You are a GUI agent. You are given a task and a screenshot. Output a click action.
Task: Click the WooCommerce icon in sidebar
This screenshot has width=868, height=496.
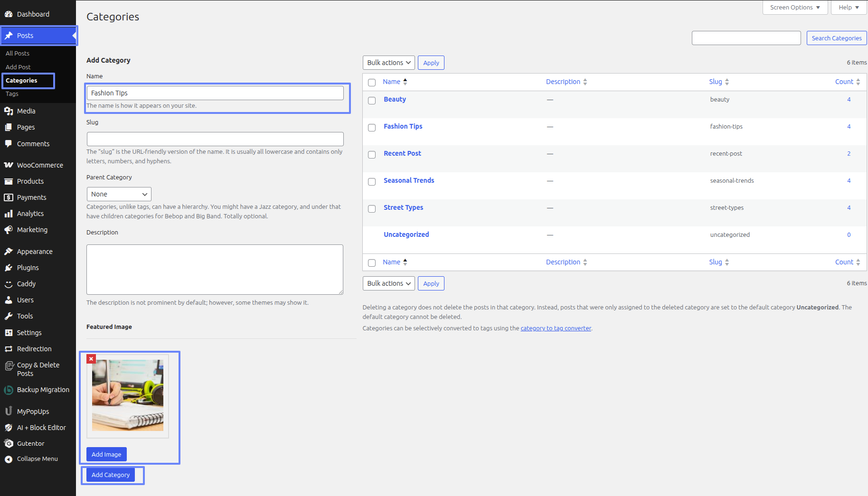point(9,165)
